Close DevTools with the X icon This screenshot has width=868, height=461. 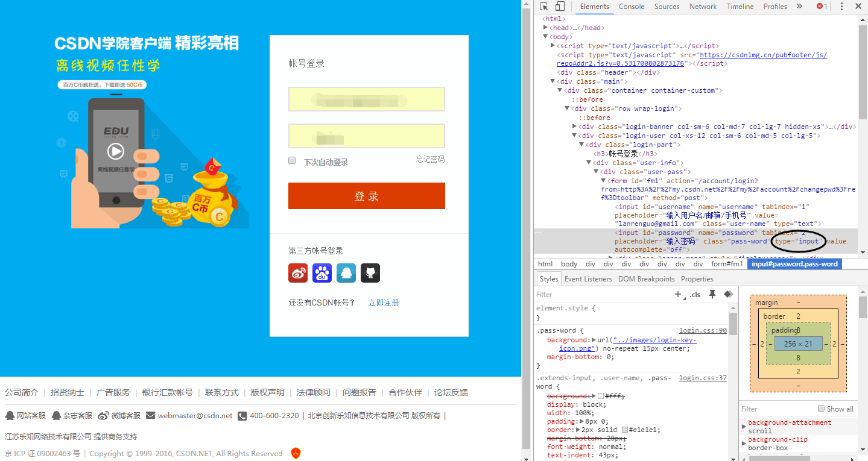[858, 7]
